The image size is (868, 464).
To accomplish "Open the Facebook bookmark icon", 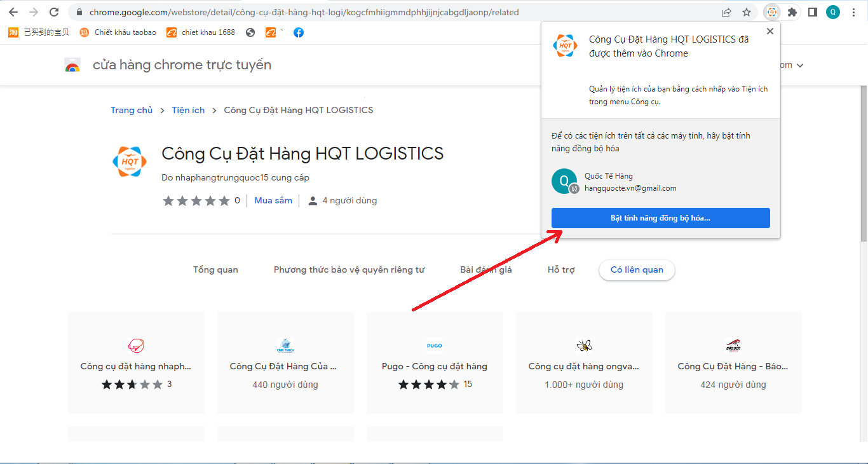I will (x=299, y=32).
